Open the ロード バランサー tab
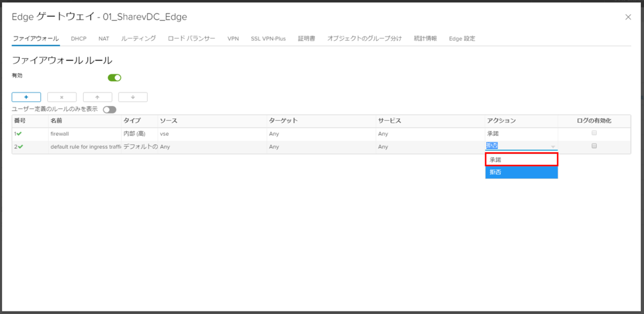The width and height of the screenshot is (644, 314). point(192,39)
